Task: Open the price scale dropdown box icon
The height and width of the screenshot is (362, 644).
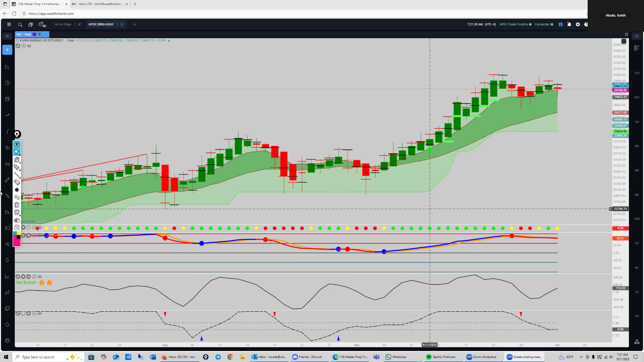Action: (624, 41)
